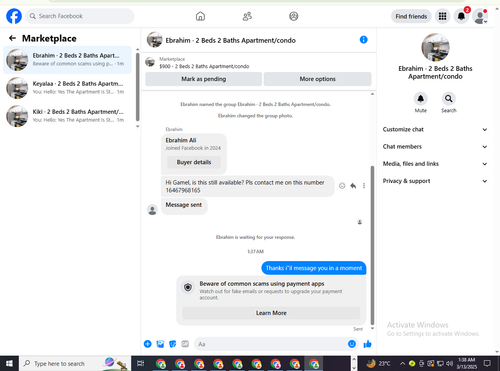Image resolution: width=500 pixels, height=371 pixels.
Task: Expand Media, files and links section
Action: point(435,164)
